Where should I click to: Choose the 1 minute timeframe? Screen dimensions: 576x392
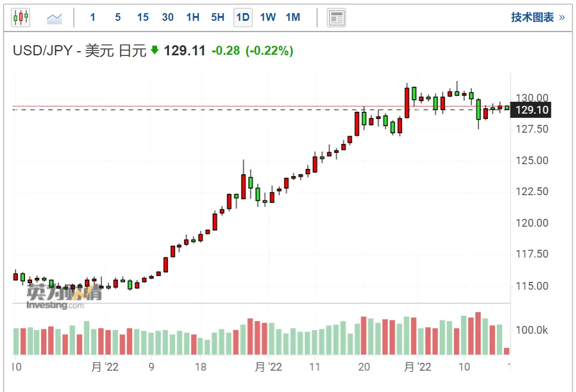[x=93, y=17]
